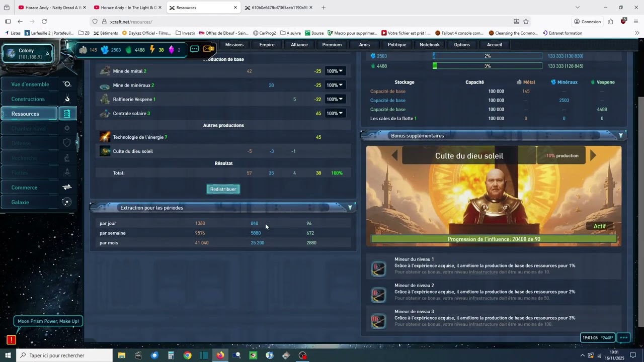The image size is (644, 362).
Task: Click the Ressources sidebar icon
Action: pos(67,114)
